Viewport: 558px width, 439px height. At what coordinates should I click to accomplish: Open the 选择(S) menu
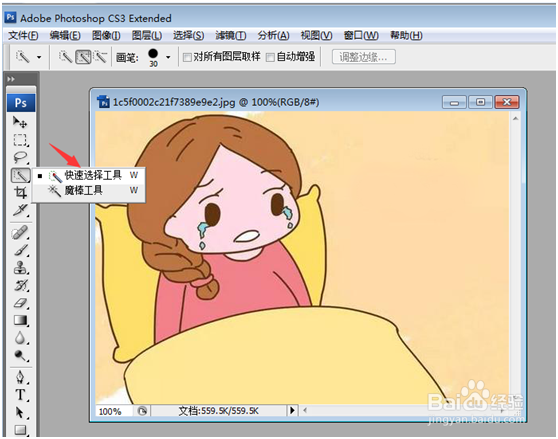[x=188, y=36]
